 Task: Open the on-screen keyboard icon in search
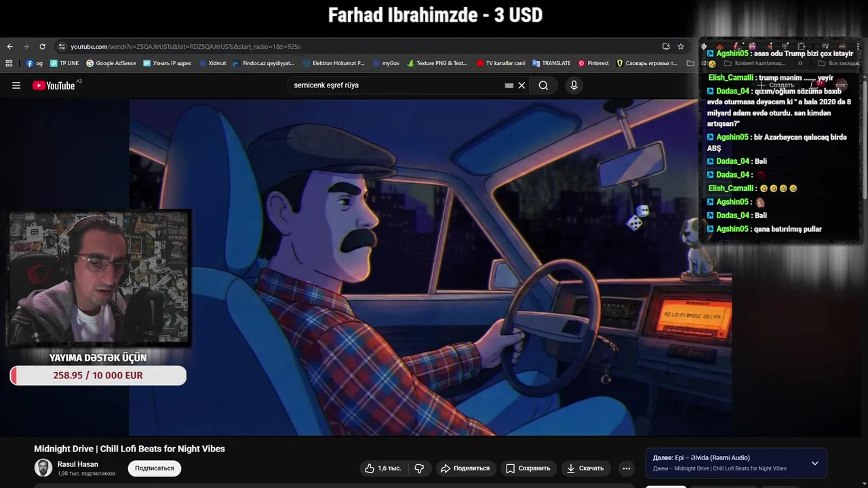509,85
